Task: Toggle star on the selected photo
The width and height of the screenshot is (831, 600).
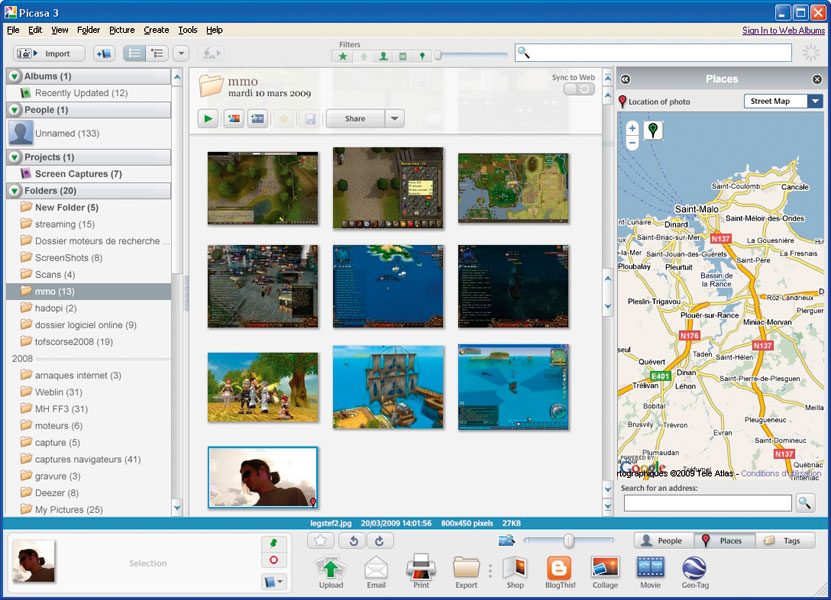Action: click(320, 541)
